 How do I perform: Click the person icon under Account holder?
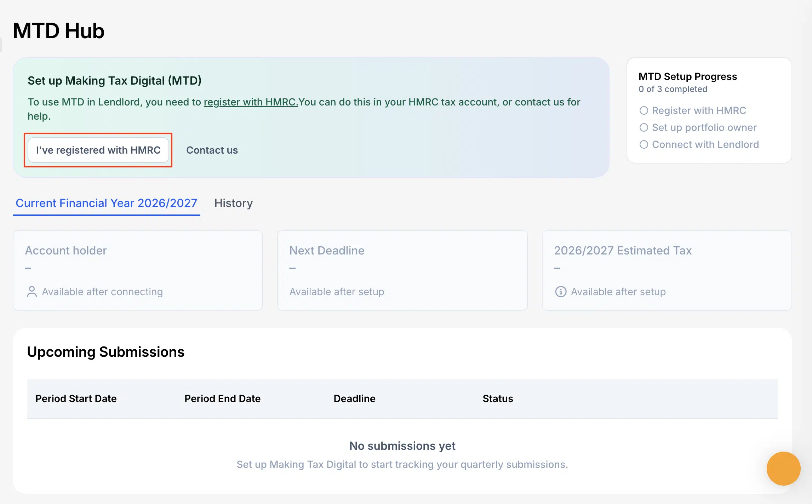[x=32, y=292]
